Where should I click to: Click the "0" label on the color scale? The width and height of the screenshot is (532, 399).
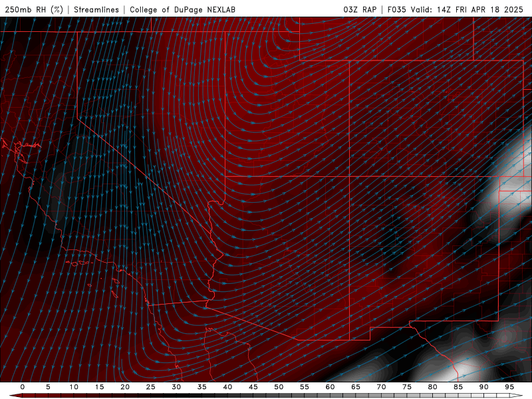point(23,387)
